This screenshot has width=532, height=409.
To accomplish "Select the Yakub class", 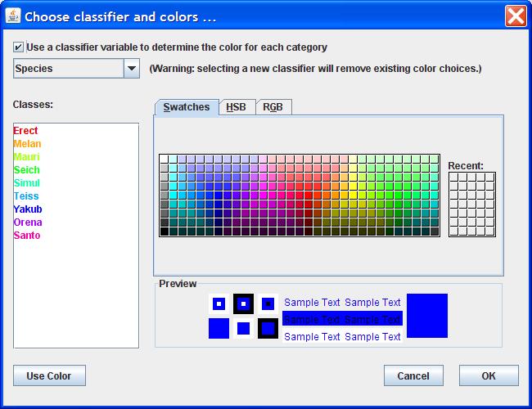I will (x=27, y=209).
